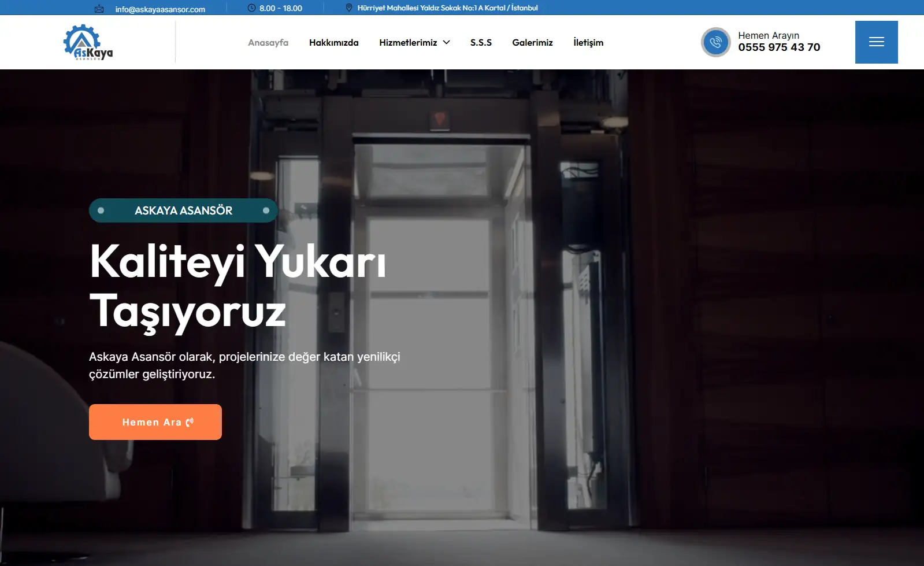
Task: Open the S.S.S page
Action: 481,43
